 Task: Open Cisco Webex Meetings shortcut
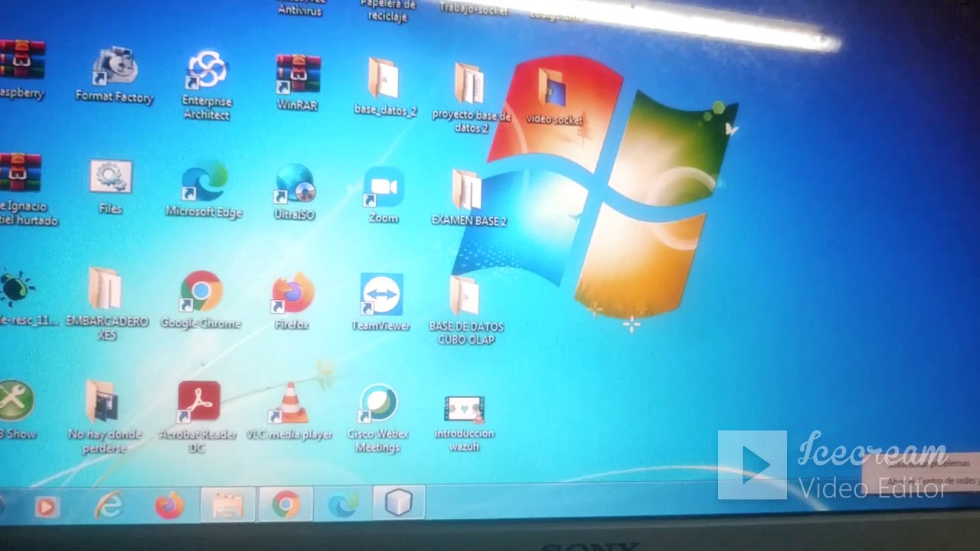click(378, 418)
